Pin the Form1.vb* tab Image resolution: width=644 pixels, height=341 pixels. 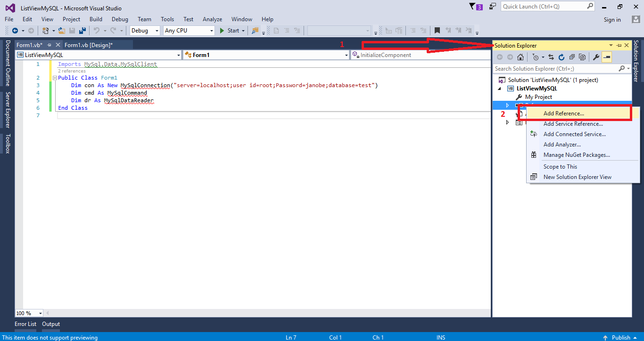(49, 45)
